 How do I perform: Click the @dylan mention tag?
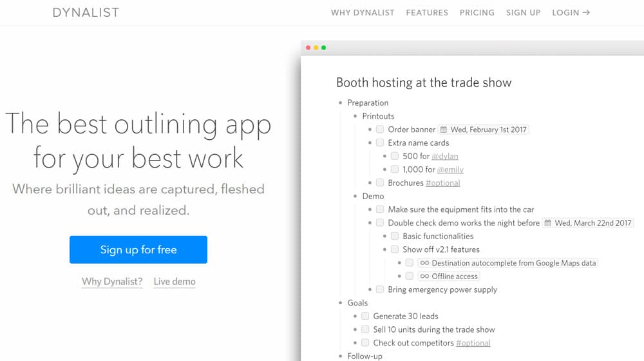coord(445,156)
